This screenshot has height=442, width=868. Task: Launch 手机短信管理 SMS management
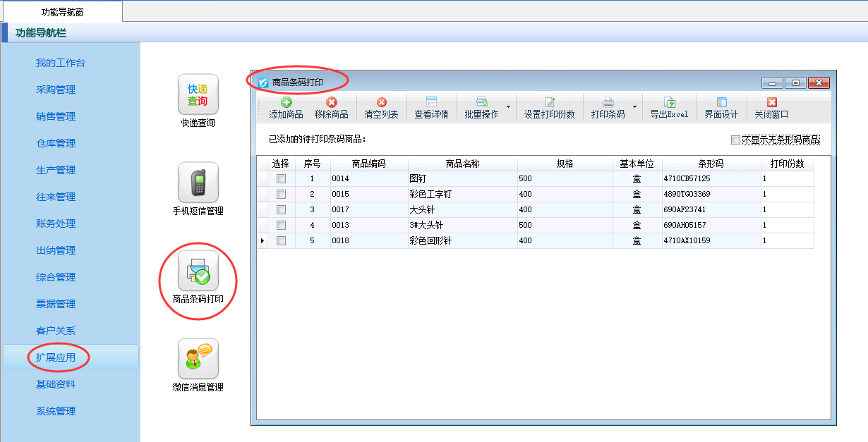[x=198, y=183]
